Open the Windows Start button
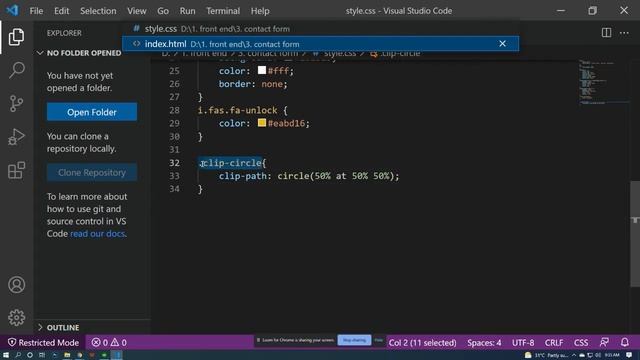 point(6,355)
